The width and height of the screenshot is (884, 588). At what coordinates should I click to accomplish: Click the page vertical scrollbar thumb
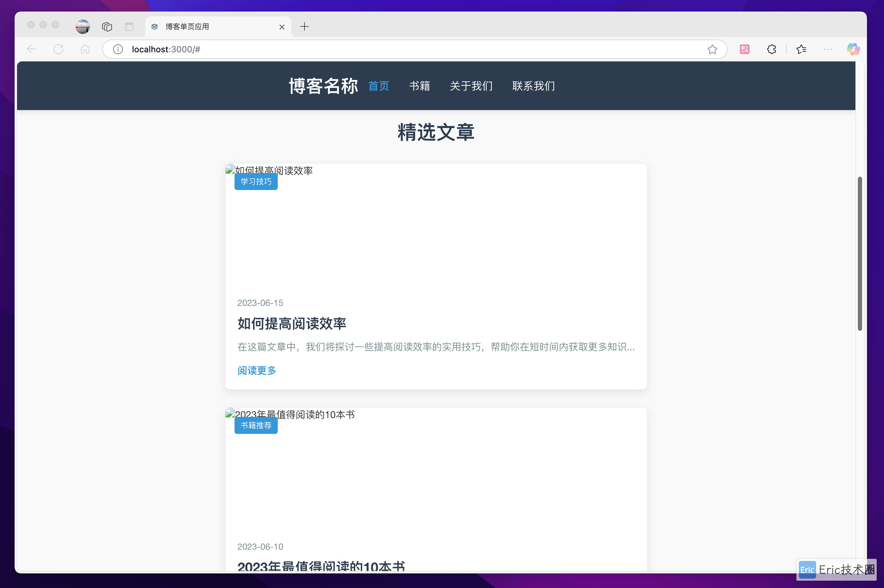click(x=860, y=254)
